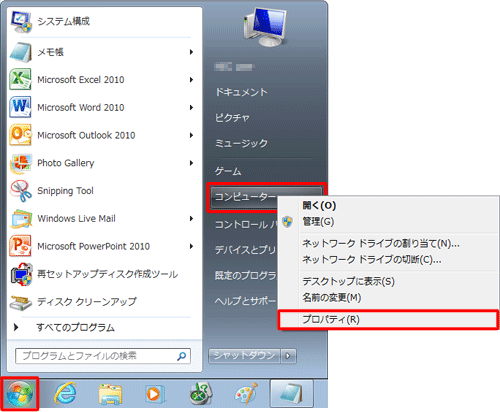
Task: Expand the メモ帳 jump list arrow
Action: click(x=191, y=52)
